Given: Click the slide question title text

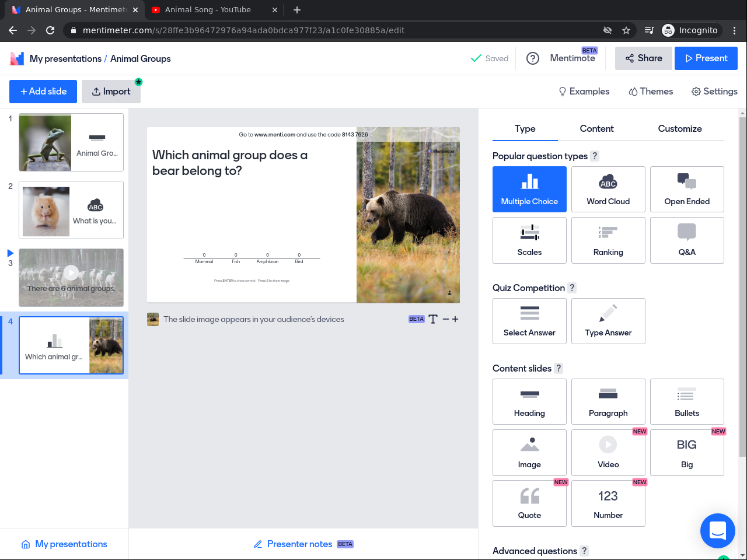Looking at the screenshot, I should point(230,163).
